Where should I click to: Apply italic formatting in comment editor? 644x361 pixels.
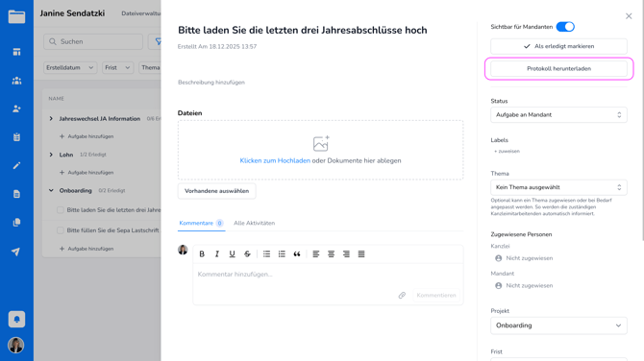pyautogui.click(x=217, y=253)
